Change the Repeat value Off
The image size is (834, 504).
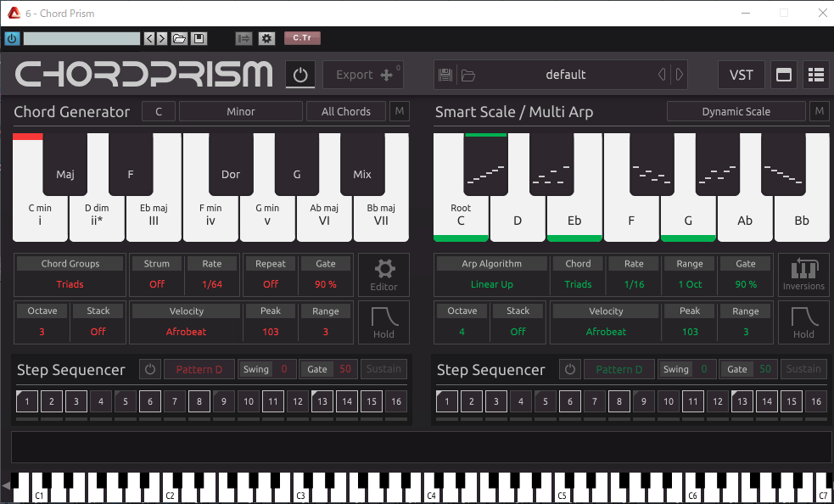click(270, 284)
